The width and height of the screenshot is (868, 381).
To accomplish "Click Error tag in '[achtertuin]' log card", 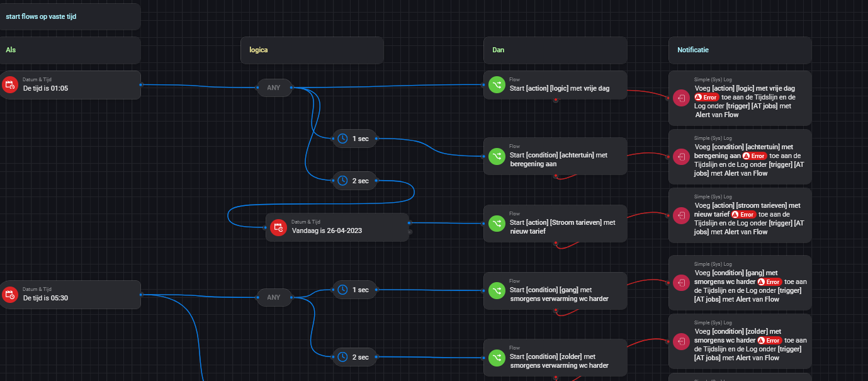I will click(x=754, y=156).
